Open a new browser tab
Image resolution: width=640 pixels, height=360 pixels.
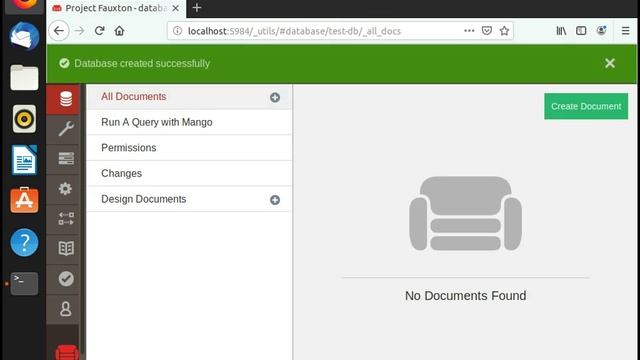(197, 8)
